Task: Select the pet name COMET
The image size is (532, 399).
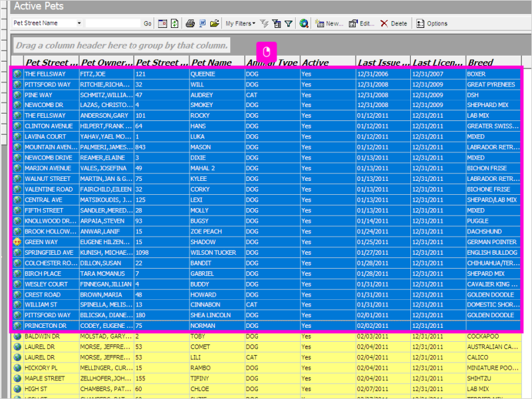Action: [200, 346]
